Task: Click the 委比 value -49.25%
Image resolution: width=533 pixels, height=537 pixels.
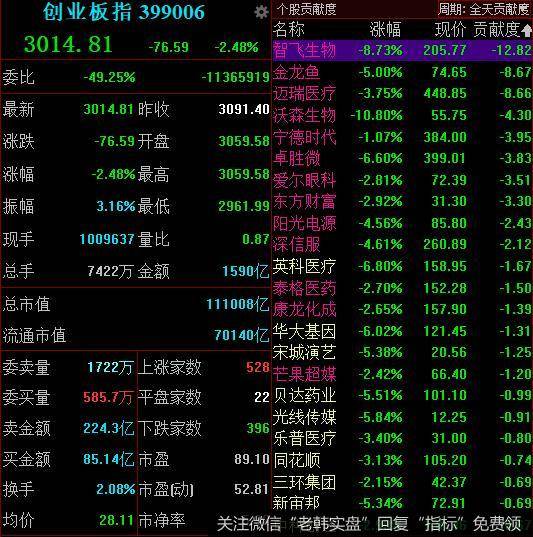Action: pyautogui.click(x=110, y=77)
